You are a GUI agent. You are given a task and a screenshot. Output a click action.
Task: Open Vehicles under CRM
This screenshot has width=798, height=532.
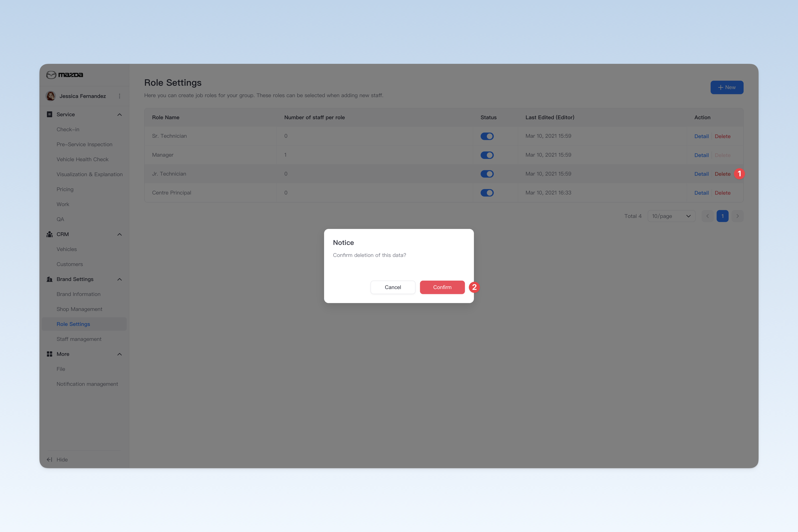pyautogui.click(x=66, y=249)
